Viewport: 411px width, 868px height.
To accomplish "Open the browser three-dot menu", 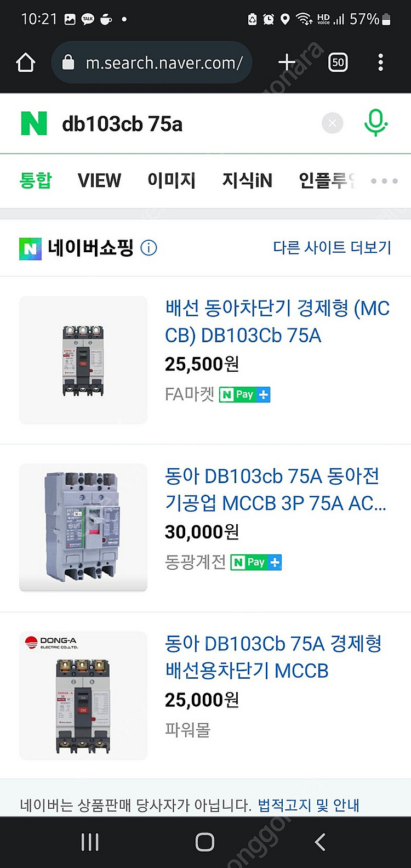I will (x=380, y=63).
